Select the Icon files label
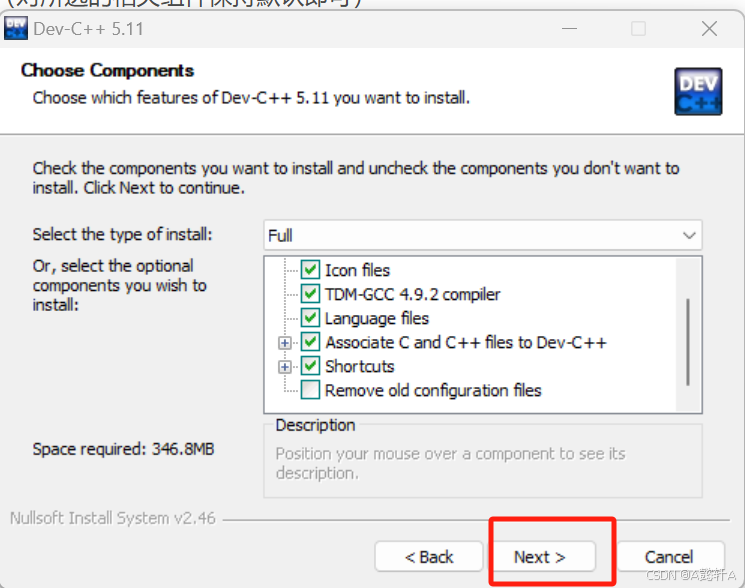745x588 pixels. coord(357,270)
